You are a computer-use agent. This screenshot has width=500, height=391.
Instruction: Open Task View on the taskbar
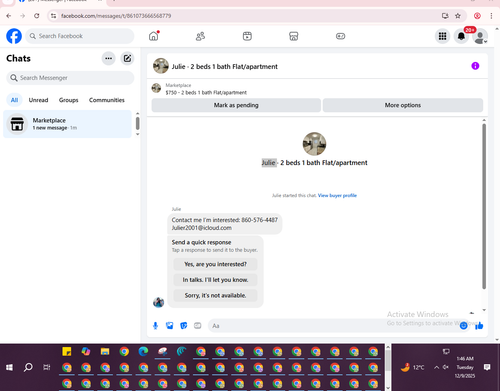[47, 367]
